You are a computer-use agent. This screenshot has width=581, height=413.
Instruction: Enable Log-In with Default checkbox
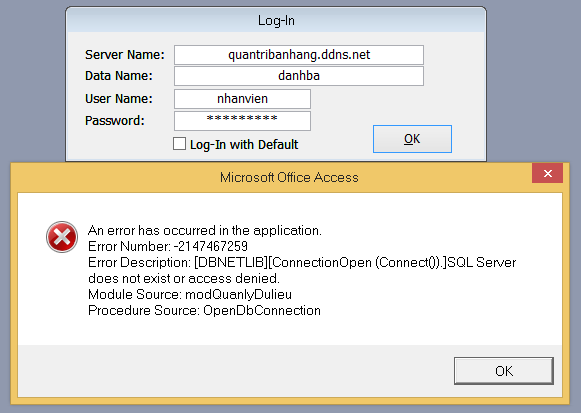[x=179, y=144]
